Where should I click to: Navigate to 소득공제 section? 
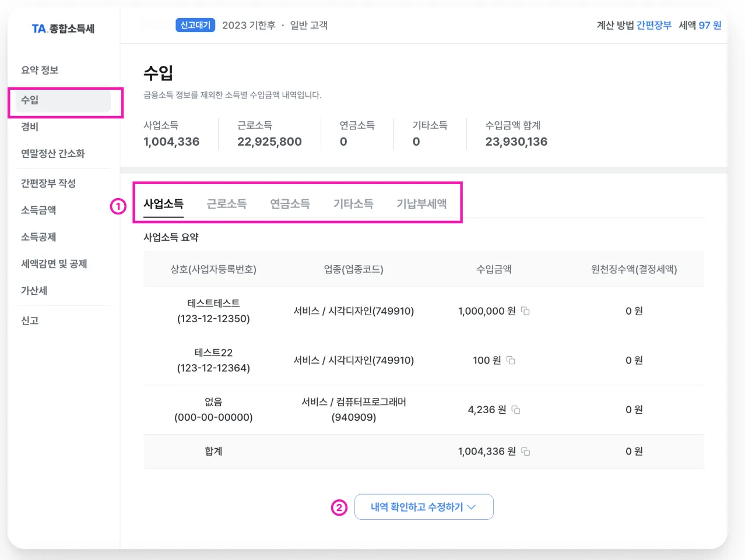pos(38,237)
